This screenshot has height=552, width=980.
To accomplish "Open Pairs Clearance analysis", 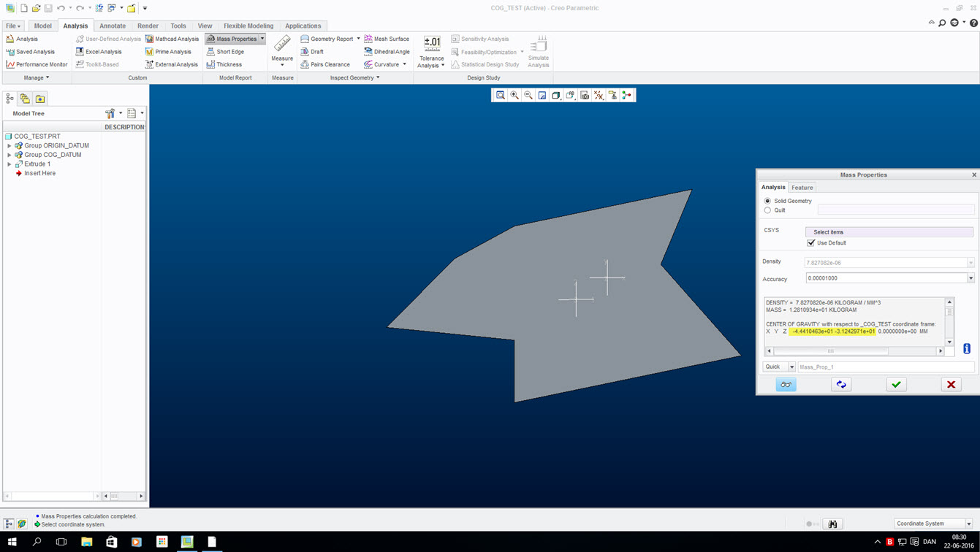I will pos(325,64).
